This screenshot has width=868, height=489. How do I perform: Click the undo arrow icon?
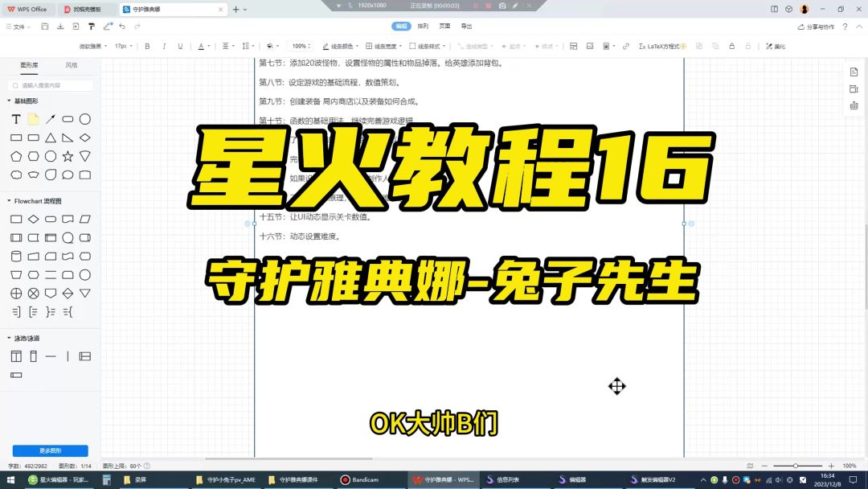(x=122, y=27)
